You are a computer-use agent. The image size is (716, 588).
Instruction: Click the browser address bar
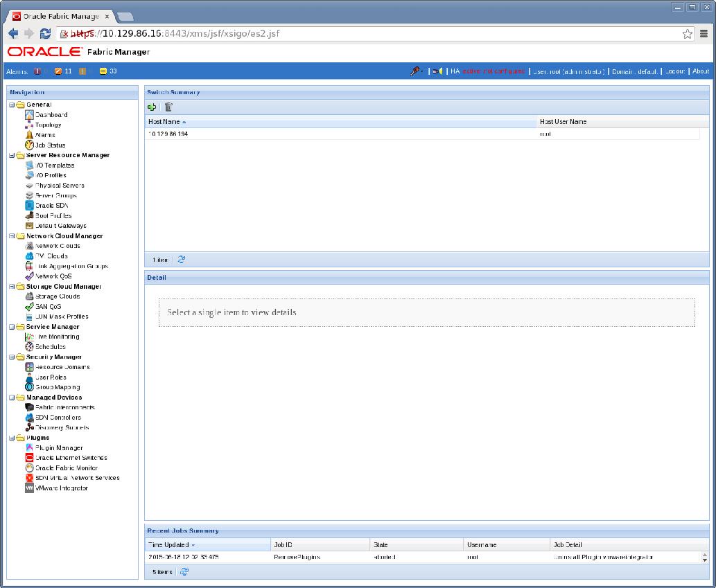pos(374,34)
